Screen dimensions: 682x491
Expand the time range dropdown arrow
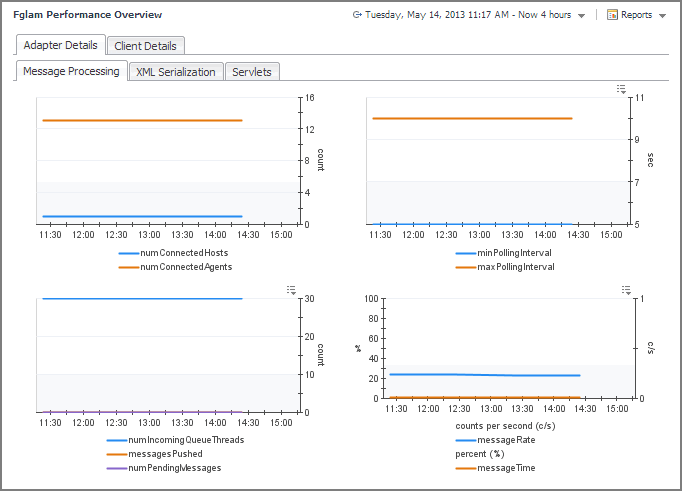click(582, 16)
